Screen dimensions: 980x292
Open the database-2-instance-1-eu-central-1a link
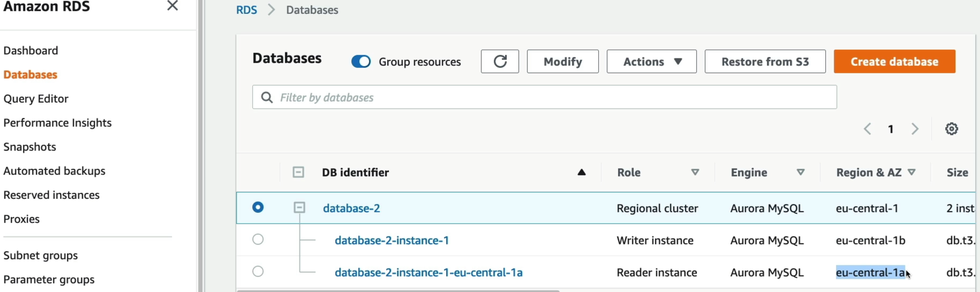[428, 272]
